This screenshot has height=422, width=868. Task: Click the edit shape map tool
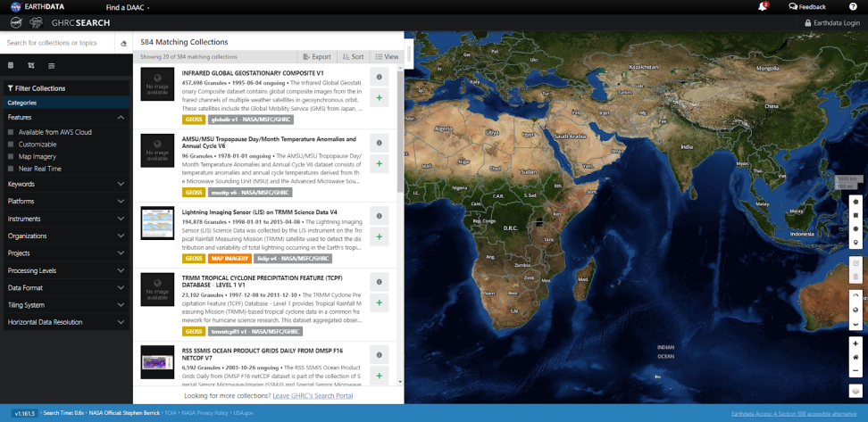pos(856,262)
